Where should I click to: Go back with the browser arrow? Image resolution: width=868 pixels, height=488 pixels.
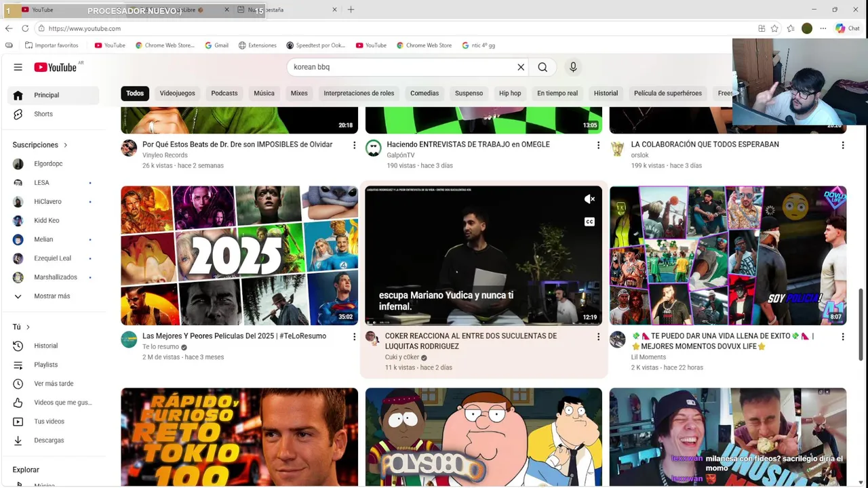(x=9, y=28)
